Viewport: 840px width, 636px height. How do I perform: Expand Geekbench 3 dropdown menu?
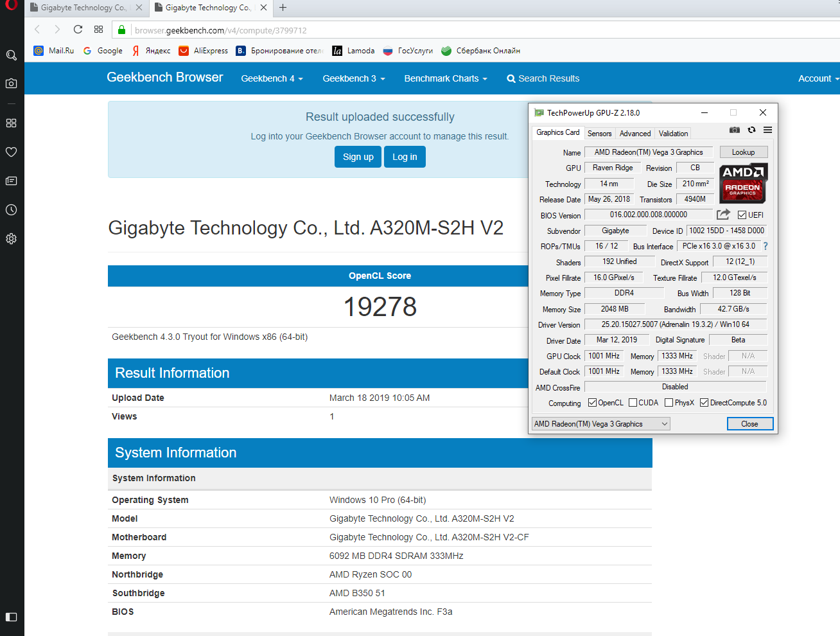354,78
